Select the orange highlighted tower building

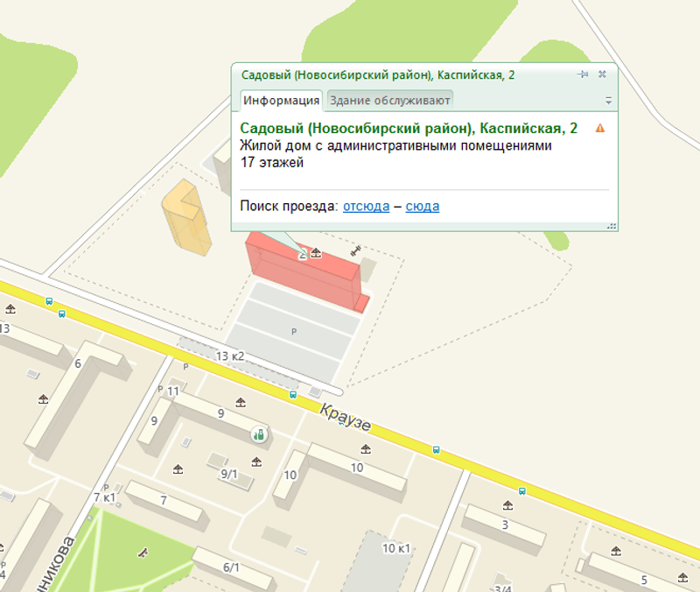(186, 217)
